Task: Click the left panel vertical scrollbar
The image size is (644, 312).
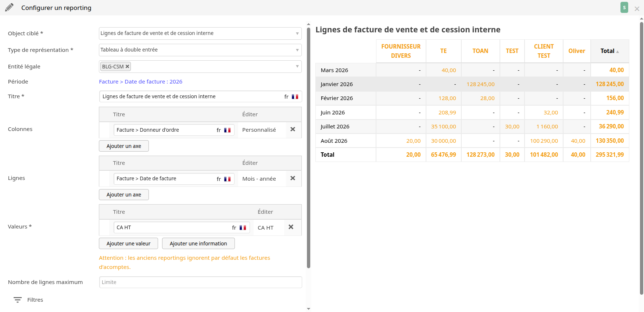Action: (x=308, y=147)
